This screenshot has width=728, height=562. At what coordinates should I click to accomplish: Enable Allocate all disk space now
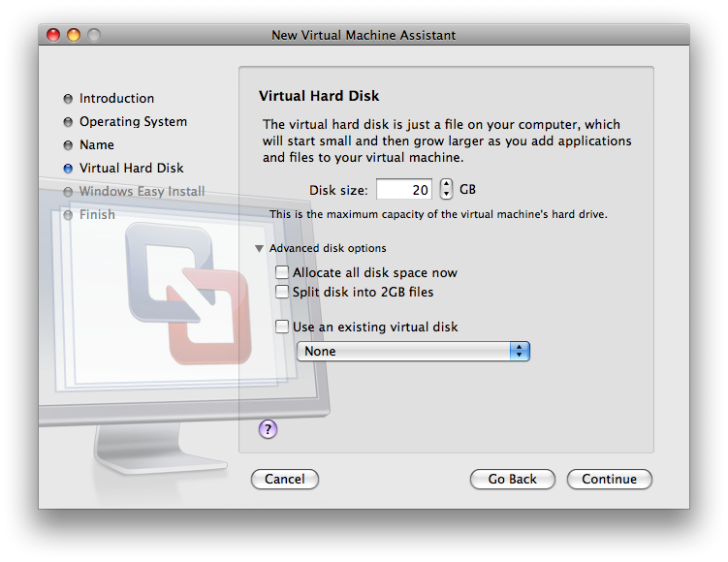pos(282,272)
